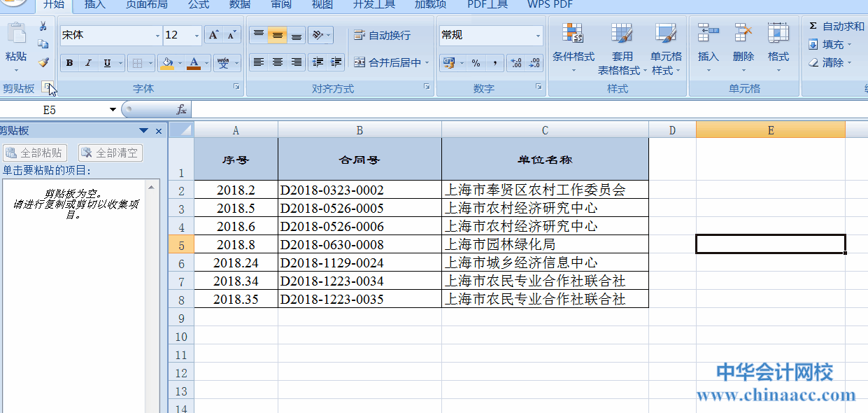Open the 填充 fill menu

[x=830, y=44]
